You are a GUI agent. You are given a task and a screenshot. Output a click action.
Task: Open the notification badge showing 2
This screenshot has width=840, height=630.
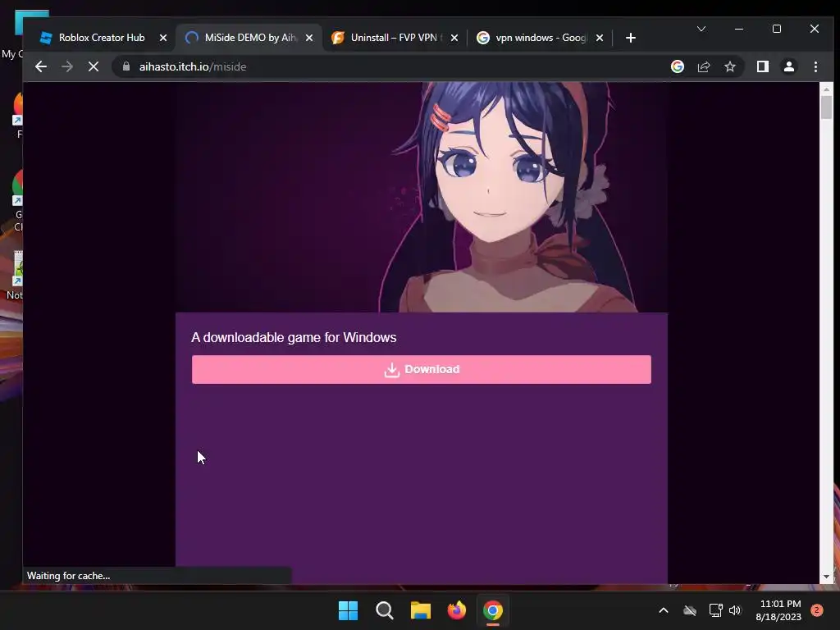(816, 610)
